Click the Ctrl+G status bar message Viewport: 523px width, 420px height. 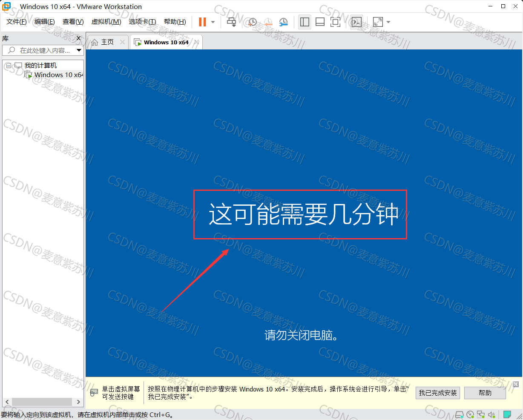click(87, 414)
